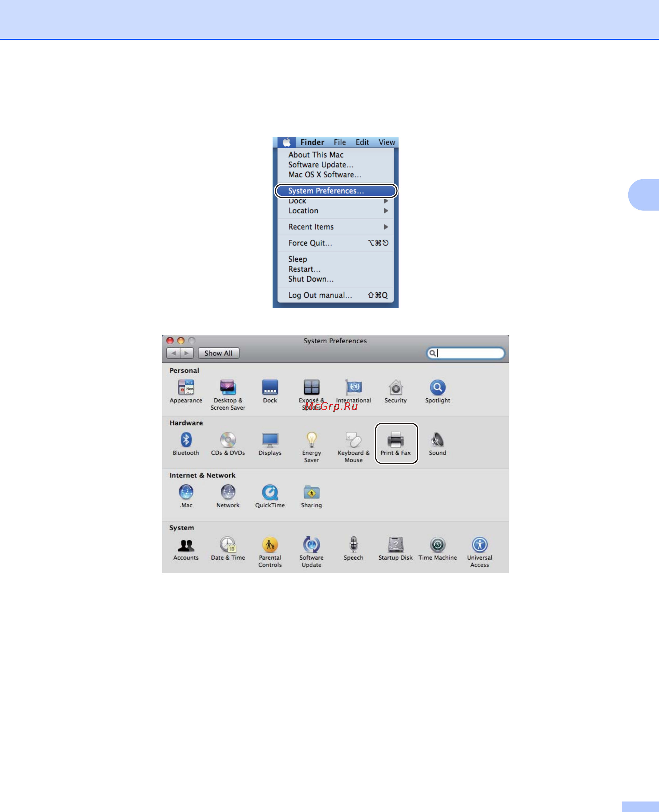
Task: Click the System Preferences search field
Action: click(x=466, y=353)
